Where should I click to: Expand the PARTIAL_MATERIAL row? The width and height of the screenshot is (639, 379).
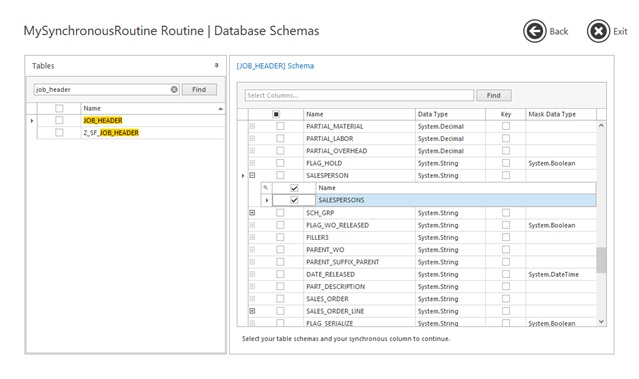252,126
